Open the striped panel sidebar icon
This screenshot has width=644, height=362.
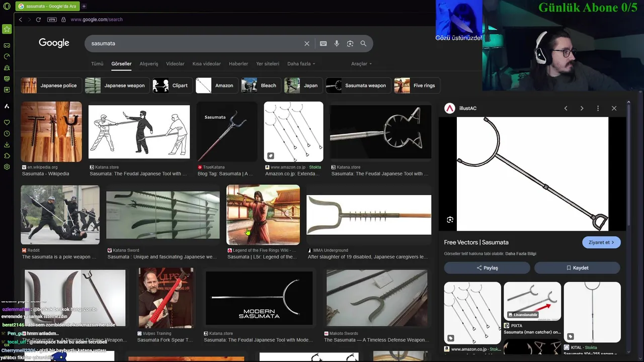tap(7, 78)
